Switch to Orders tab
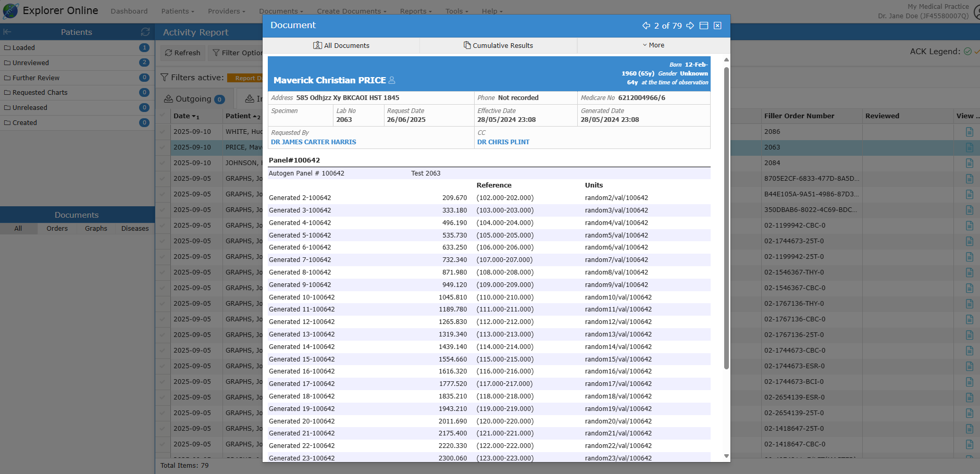 [x=57, y=229]
